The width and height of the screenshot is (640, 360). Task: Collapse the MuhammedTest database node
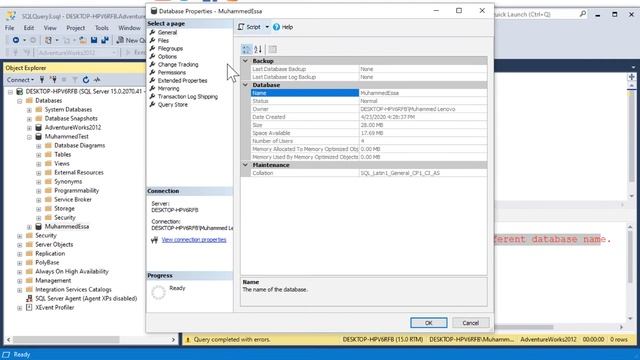(x=29, y=137)
